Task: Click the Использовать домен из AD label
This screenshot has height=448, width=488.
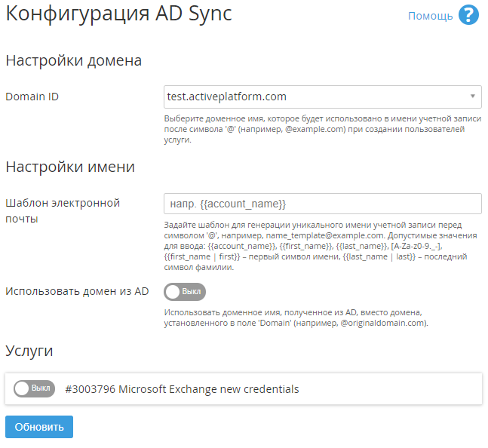Action: (77, 291)
